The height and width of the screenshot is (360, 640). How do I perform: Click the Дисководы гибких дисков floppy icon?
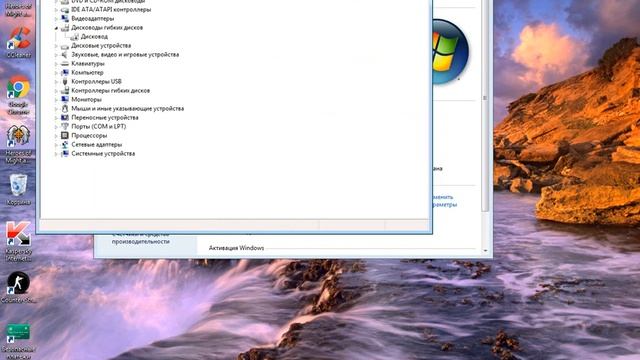point(64,28)
